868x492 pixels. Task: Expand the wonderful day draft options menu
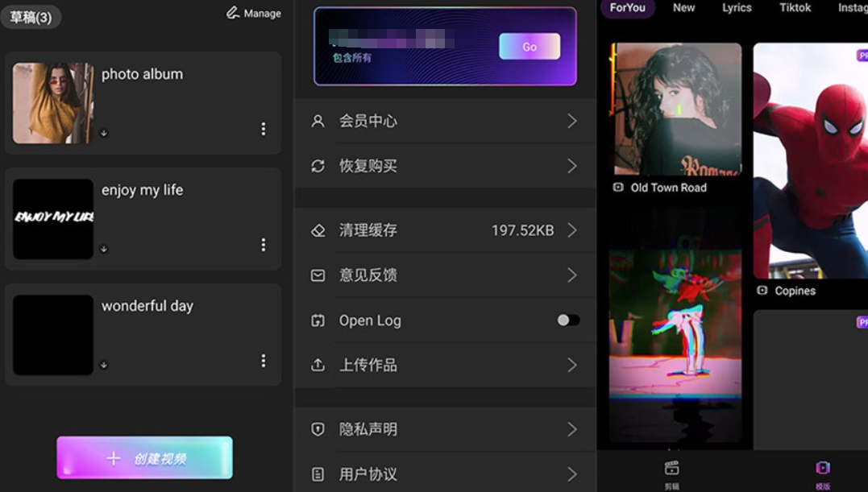(x=264, y=361)
